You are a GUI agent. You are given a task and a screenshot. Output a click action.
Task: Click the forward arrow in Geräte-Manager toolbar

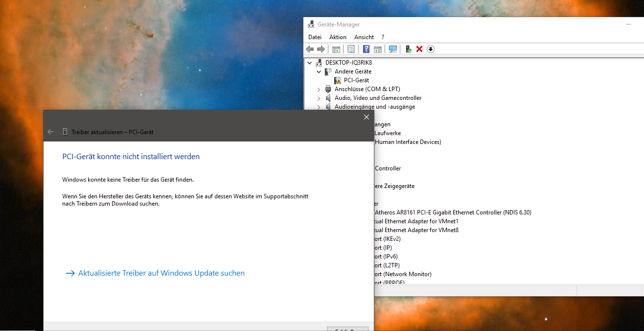tap(321, 49)
